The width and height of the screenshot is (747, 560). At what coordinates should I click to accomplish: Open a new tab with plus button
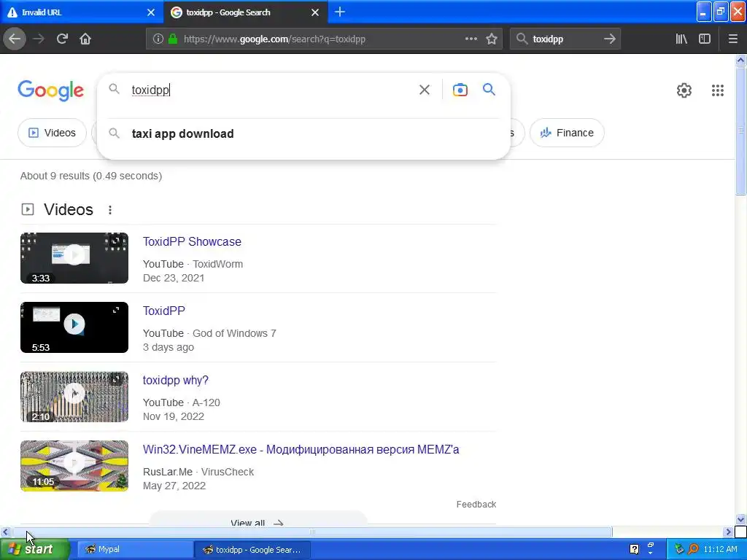tap(340, 12)
